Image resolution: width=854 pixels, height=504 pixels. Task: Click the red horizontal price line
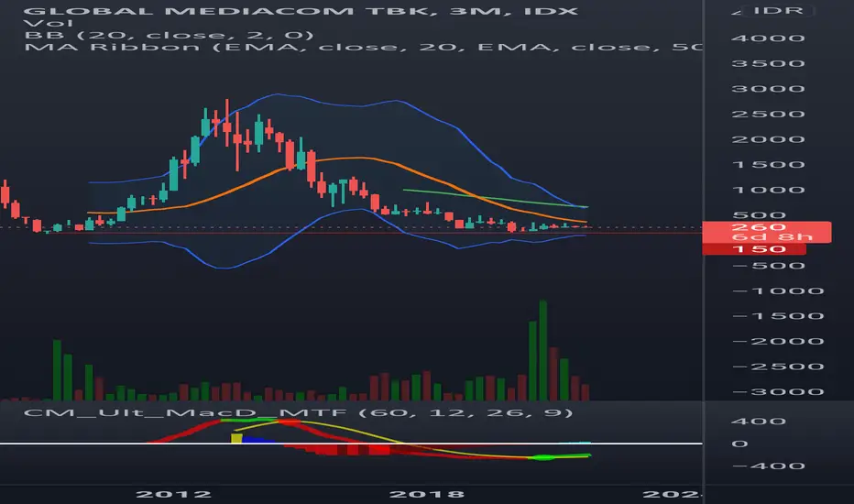pyautogui.click(x=351, y=233)
